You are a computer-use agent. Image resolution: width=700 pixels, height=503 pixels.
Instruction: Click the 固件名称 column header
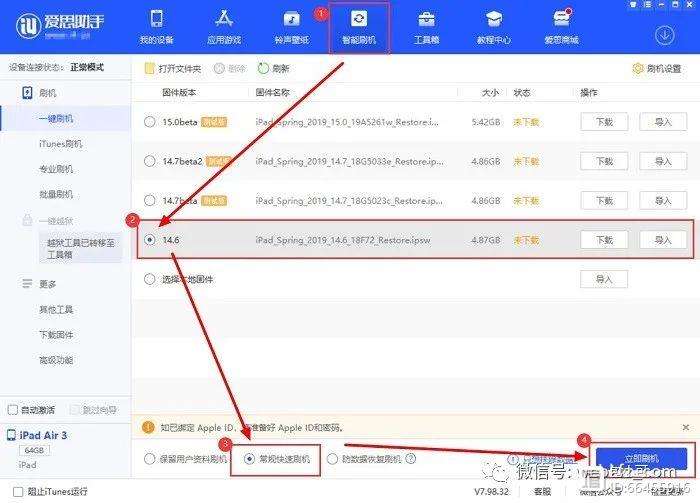click(273, 92)
